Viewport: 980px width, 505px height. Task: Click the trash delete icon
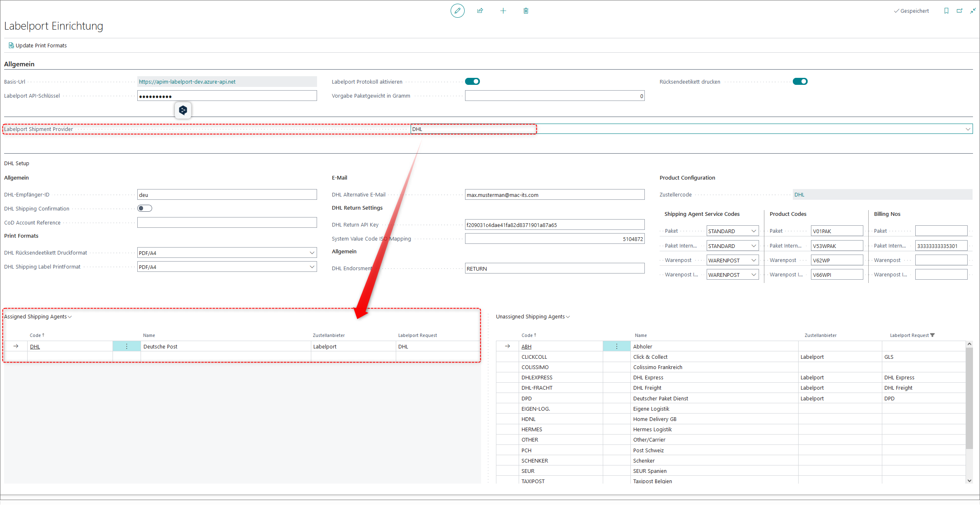click(526, 11)
